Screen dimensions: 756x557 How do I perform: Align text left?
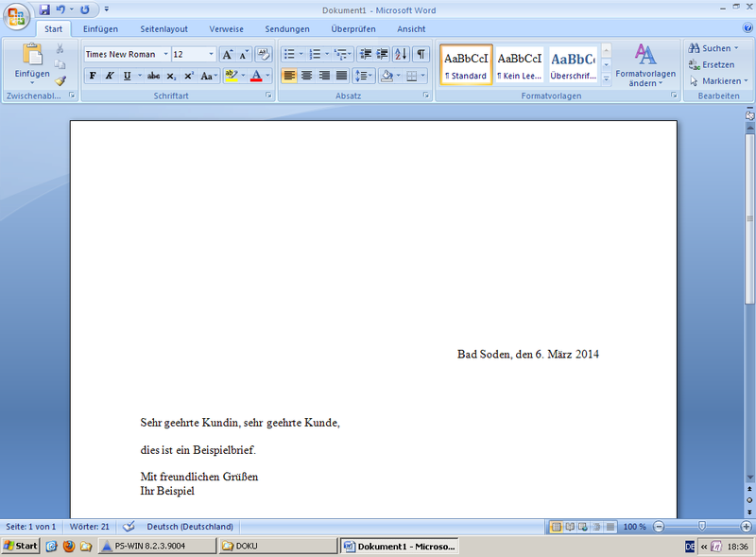289,76
